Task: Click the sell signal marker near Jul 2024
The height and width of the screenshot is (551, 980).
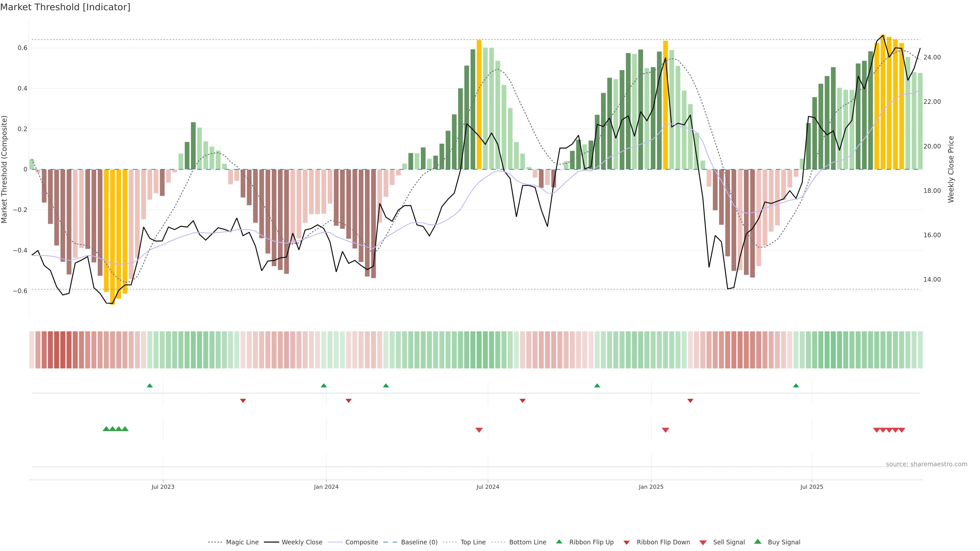Action: (x=479, y=430)
